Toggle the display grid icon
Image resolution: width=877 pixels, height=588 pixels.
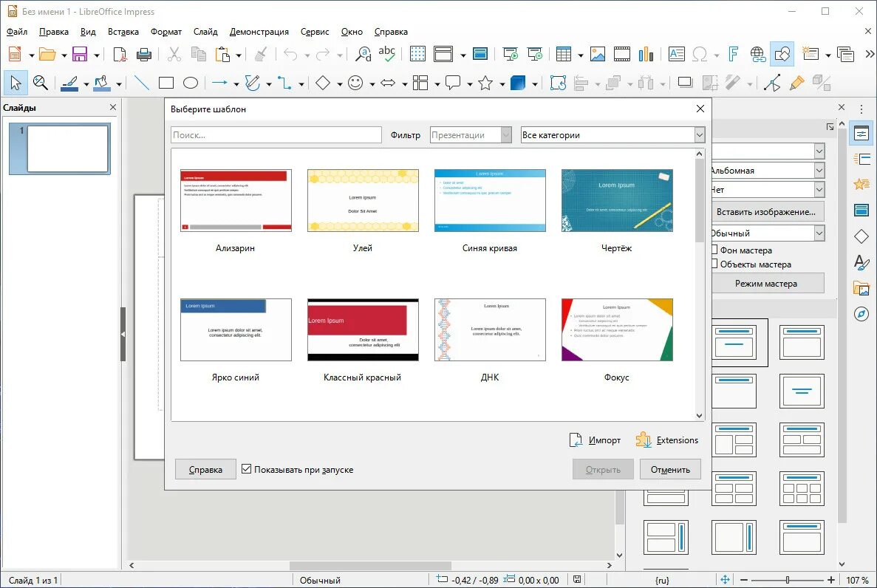pyautogui.click(x=417, y=54)
